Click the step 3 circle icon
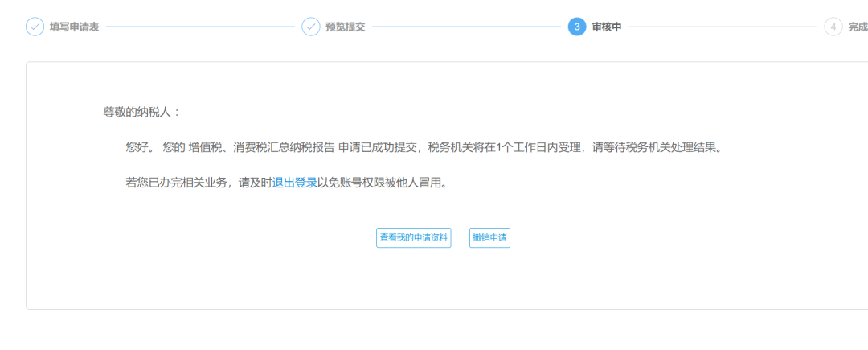This screenshot has height=350, width=868. point(577,27)
